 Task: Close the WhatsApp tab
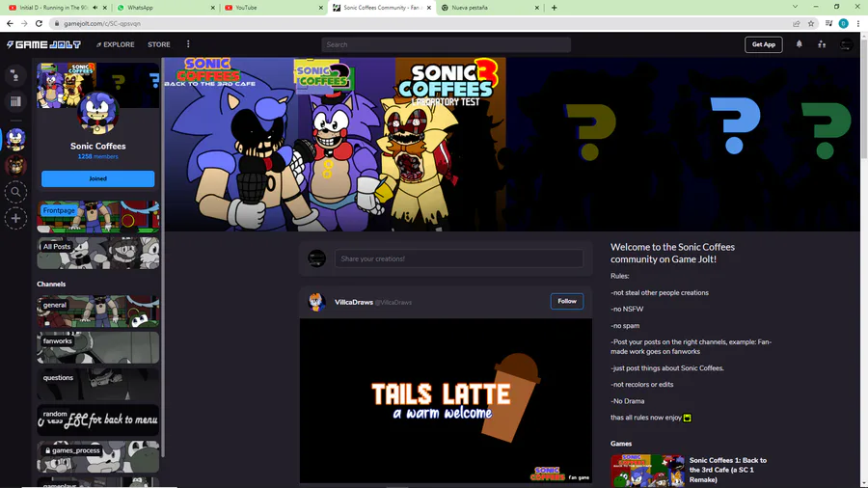212,8
